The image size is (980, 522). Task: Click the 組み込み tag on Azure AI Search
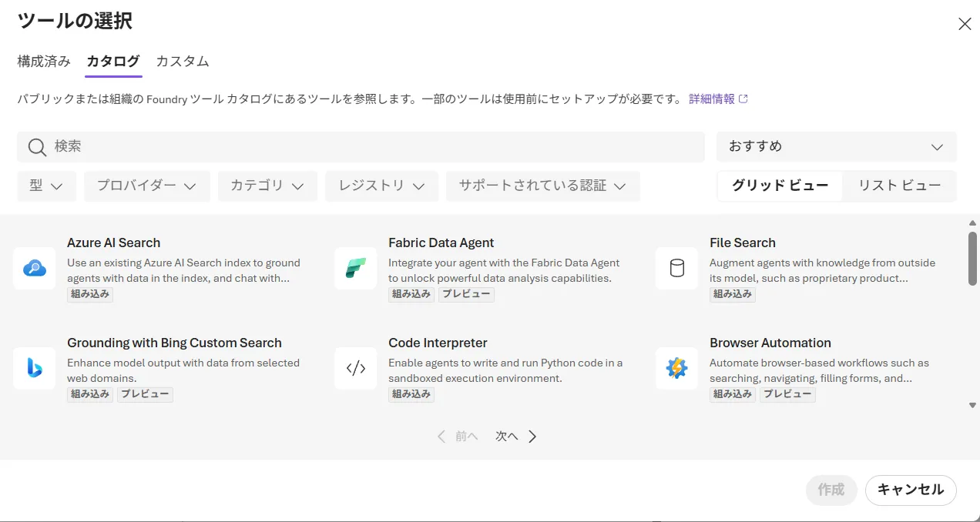click(x=90, y=294)
